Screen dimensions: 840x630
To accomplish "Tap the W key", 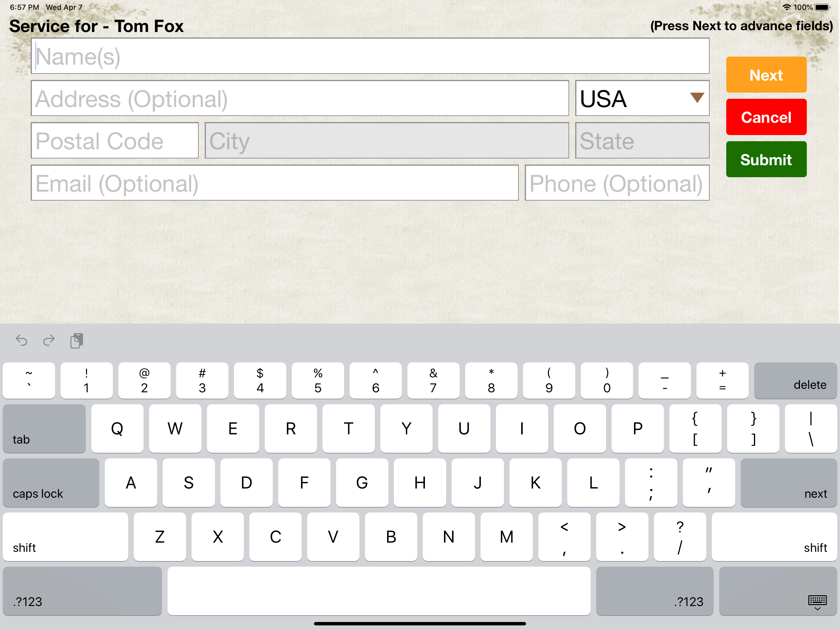I will tap(175, 428).
